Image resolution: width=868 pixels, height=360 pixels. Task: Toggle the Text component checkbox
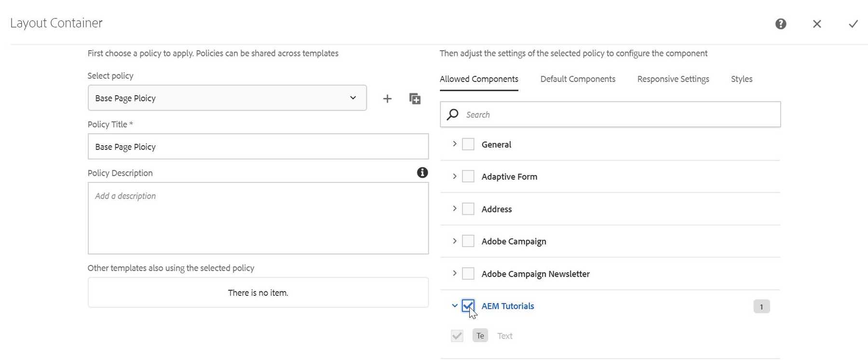pyautogui.click(x=457, y=335)
